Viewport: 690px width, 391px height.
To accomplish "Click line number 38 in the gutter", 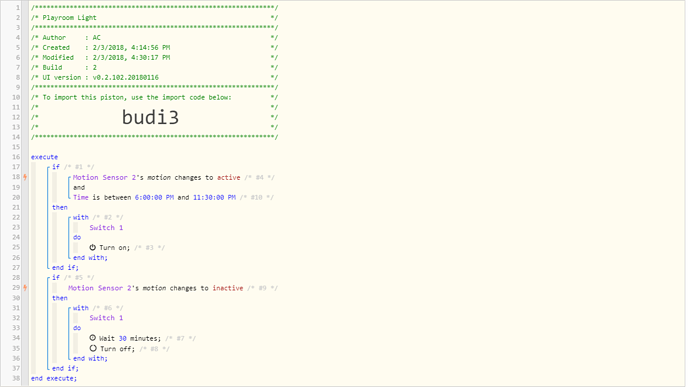I will [16, 378].
